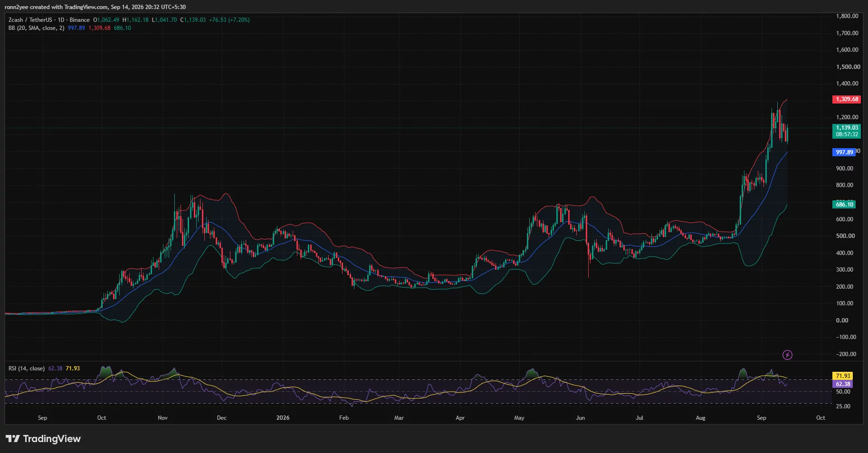Click the red 1,309.68 upper band price tag
Screen dimensions: 868x453
pyautogui.click(x=847, y=99)
